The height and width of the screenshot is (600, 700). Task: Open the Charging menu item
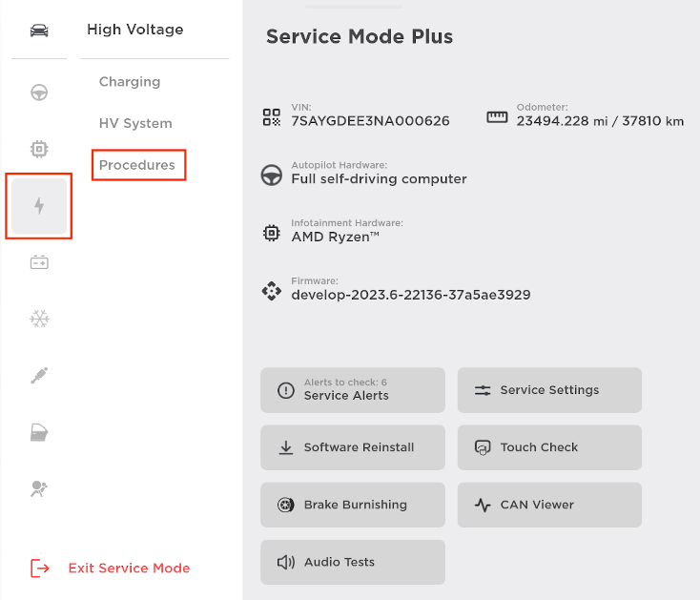click(130, 82)
